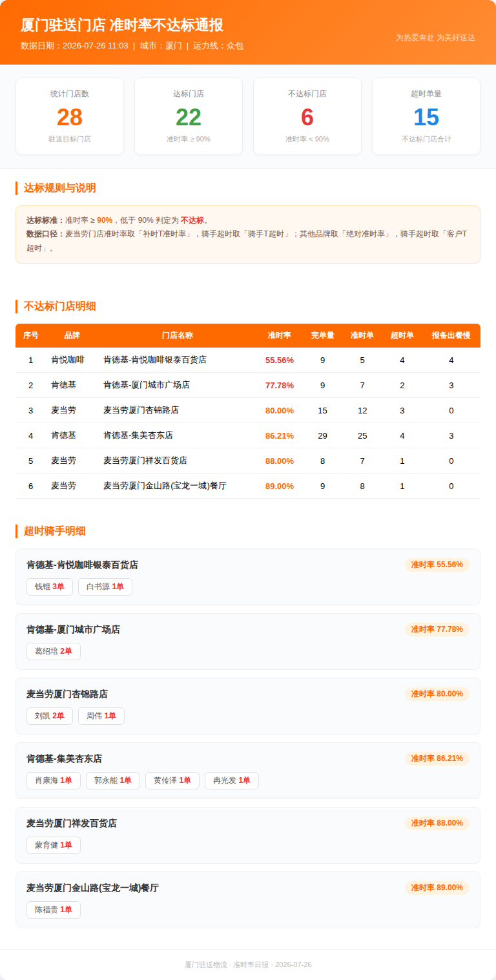Select rider tag 黄传泽 1单
The width and height of the screenshot is (496, 980).
[x=172, y=780]
